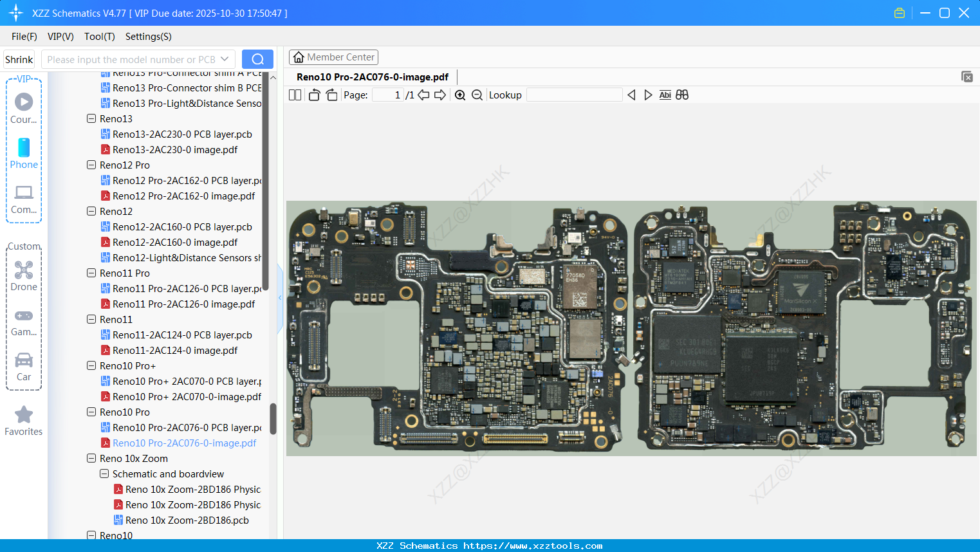Click the Lookup text field
The image size is (980, 552).
[574, 95]
